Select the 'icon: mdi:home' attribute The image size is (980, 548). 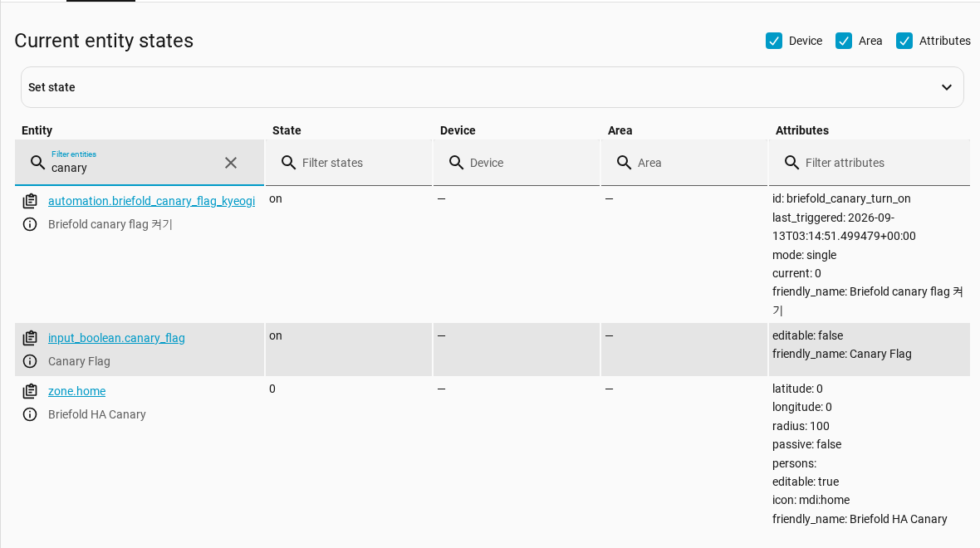[811, 500]
